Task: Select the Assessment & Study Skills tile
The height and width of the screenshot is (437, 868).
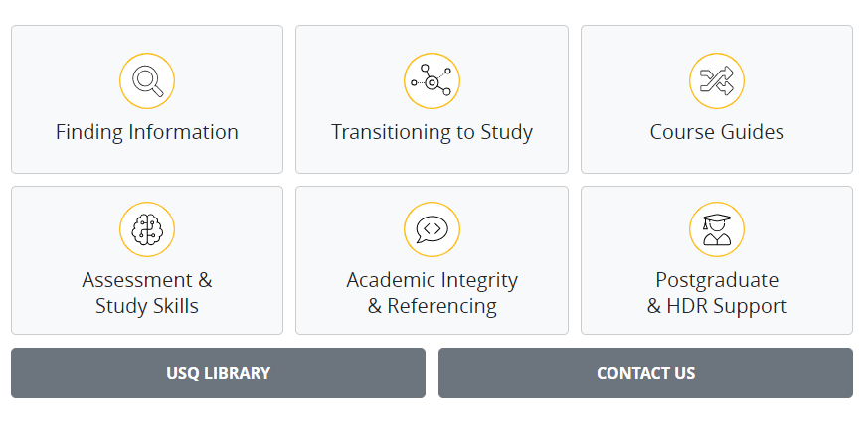Action: (147, 260)
